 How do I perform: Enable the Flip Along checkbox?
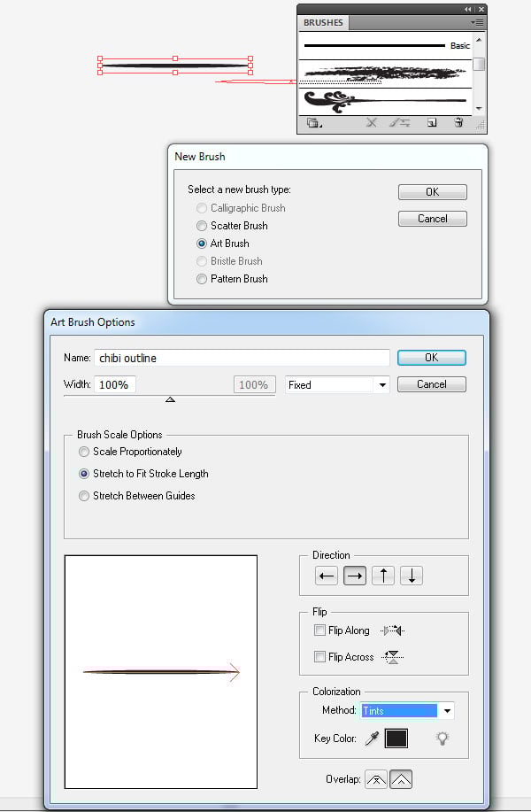pos(319,630)
